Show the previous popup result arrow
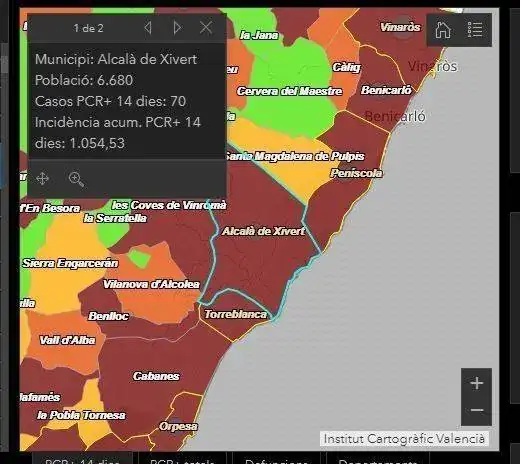520x464 pixels. coord(148,28)
